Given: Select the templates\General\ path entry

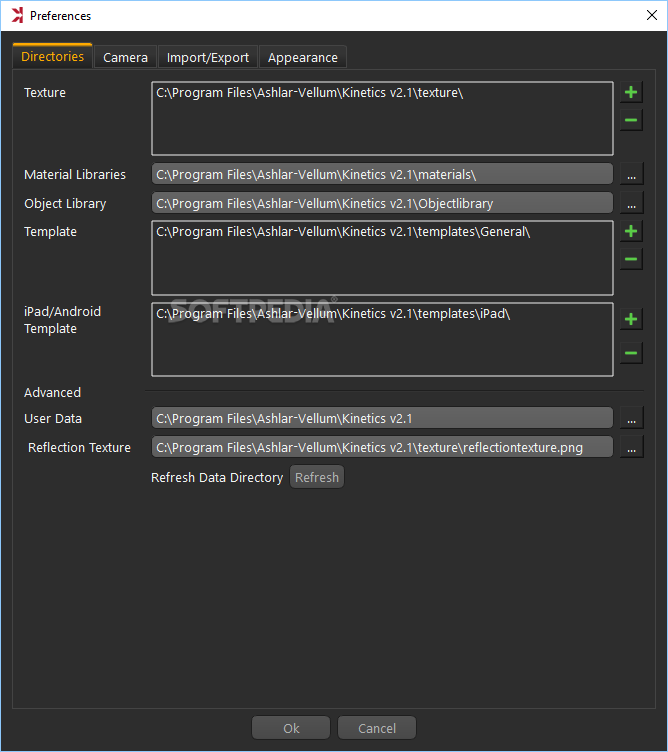Looking at the screenshot, I should [343, 232].
